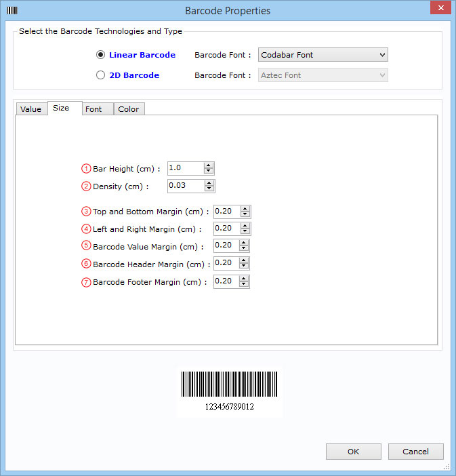Increase Barcode Footer Margin value

tap(244, 279)
